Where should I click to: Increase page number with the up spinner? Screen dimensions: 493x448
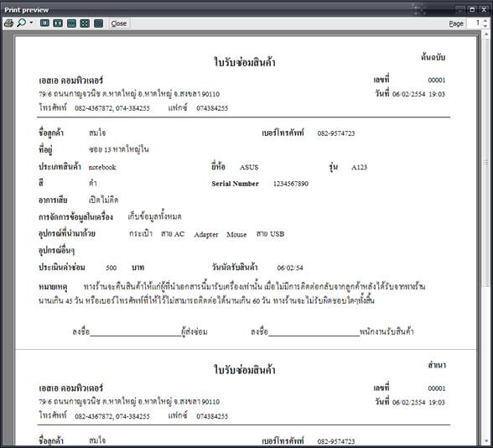[485, 21]
